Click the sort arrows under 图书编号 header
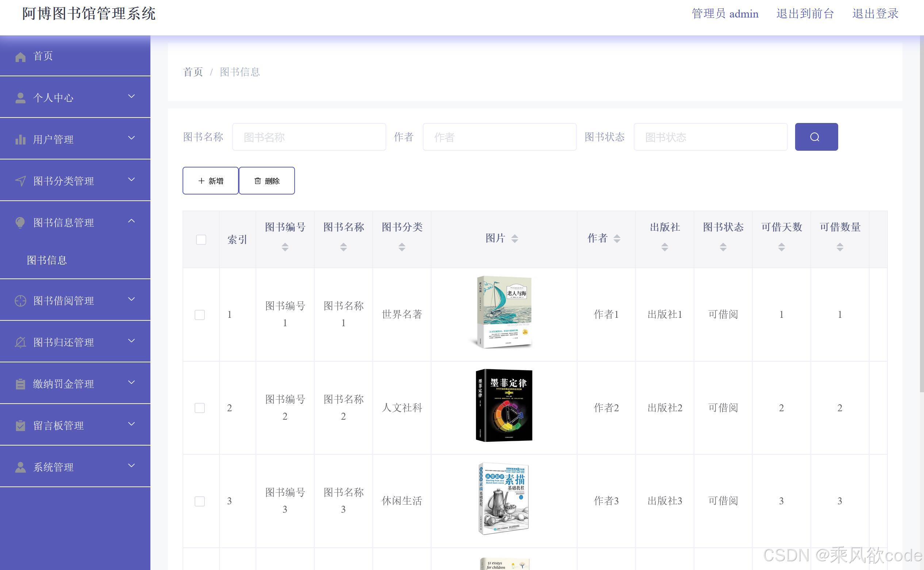The height and width of the screenshot is (570, 924). pyautogui.click(x=285, y=247)
